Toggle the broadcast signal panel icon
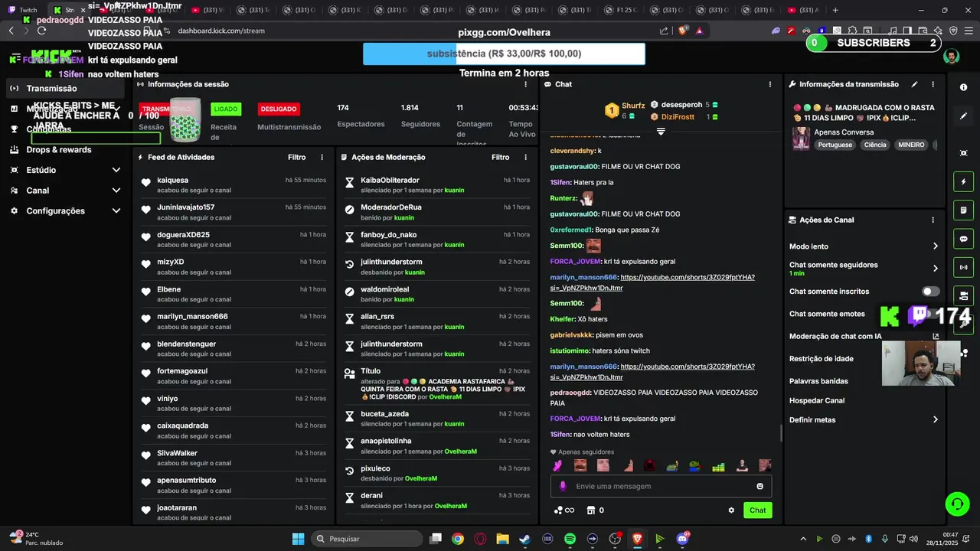Screen dimensions: 980x551 click(x=963, y=267)
